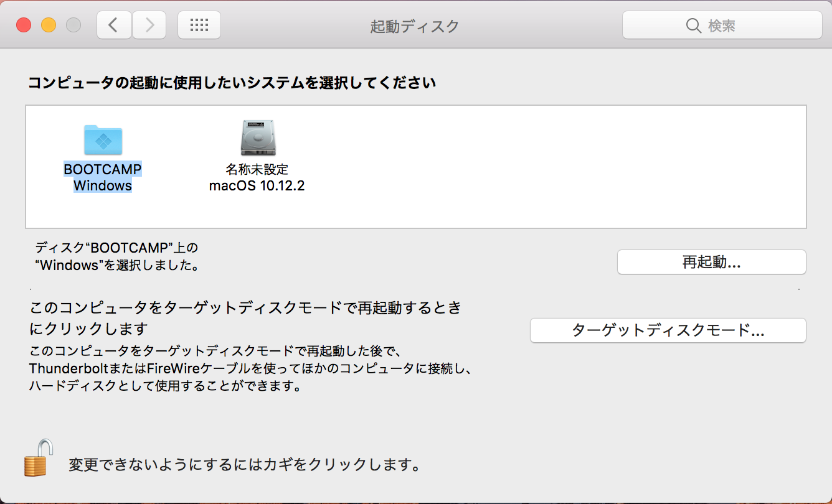This screenshot has height=504, width=832.
Task: Click the 再起動... restart button
Action: coord(711,262)
